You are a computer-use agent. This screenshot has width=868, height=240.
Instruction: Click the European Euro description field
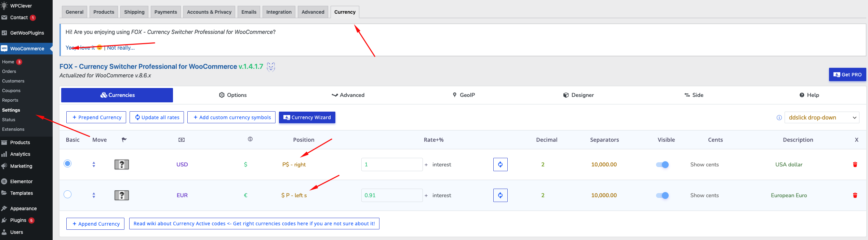pos(789,195)
